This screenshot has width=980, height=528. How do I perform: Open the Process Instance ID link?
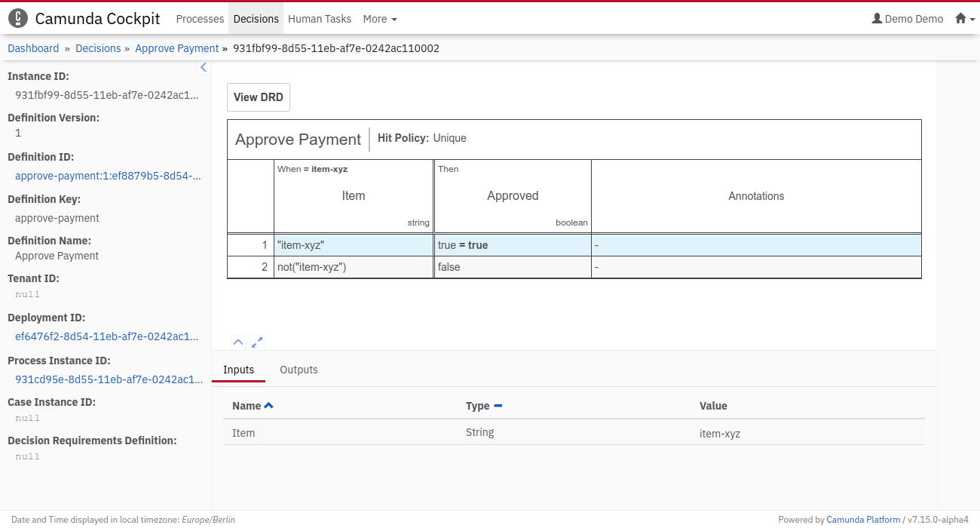tap(109, 379)
